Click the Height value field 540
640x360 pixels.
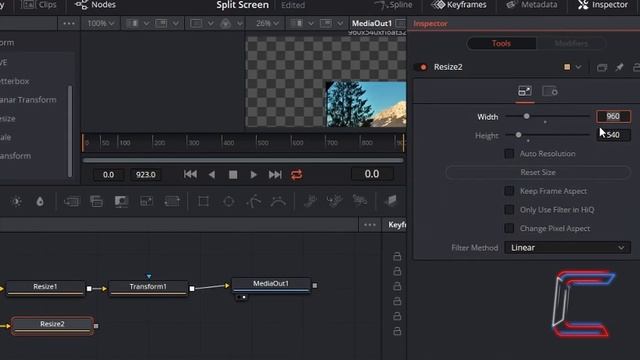point(613,135)
